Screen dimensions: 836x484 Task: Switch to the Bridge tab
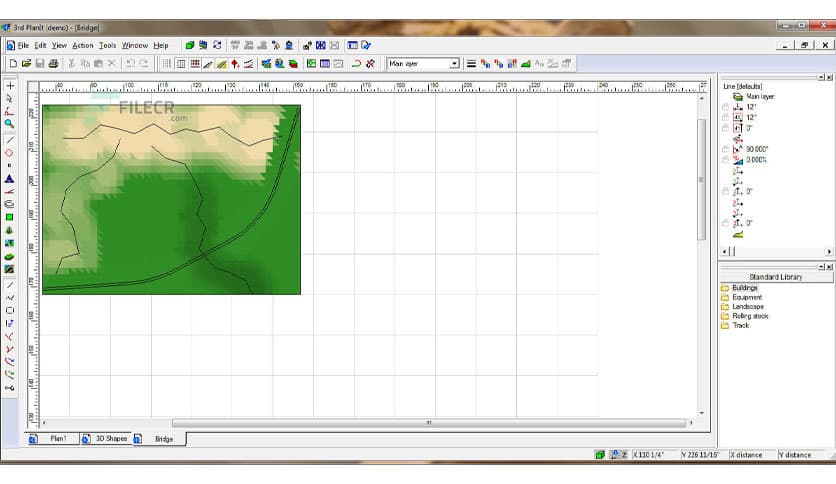click(159, 439)
